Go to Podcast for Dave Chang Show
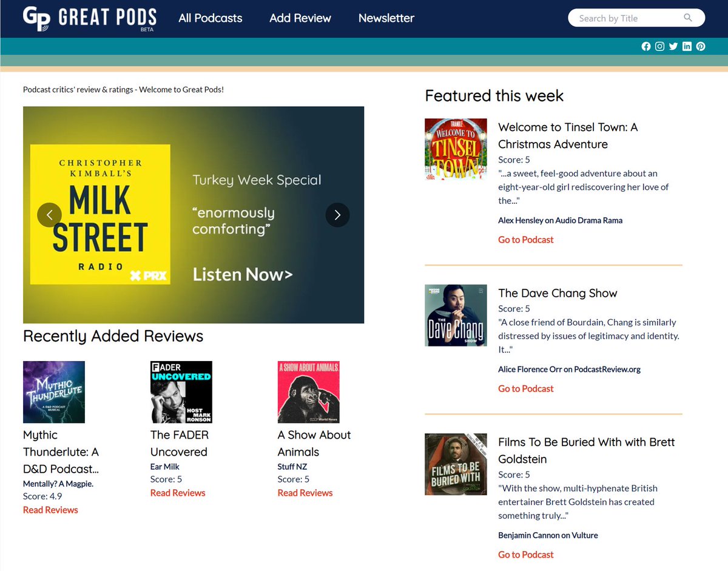The width and height of the screenshot is (728, 571). tap(526, 388)
